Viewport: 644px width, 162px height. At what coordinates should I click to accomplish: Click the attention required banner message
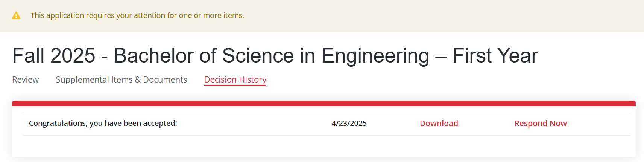(x=137, y=15)
